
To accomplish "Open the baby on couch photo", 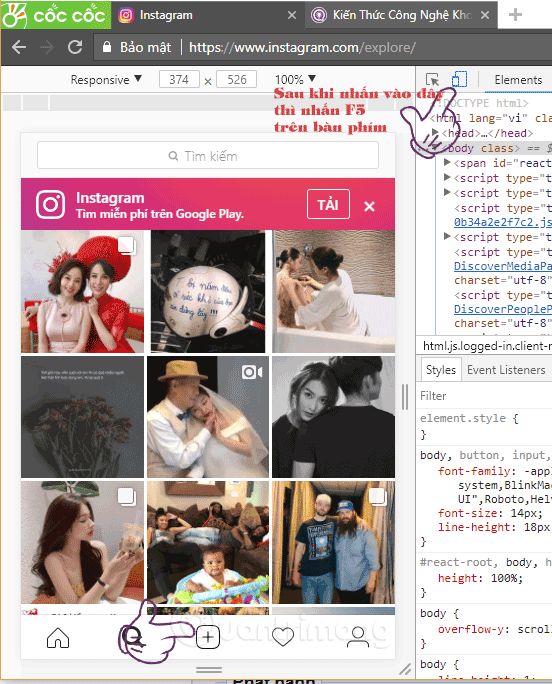I will click(x=208, y=542).
